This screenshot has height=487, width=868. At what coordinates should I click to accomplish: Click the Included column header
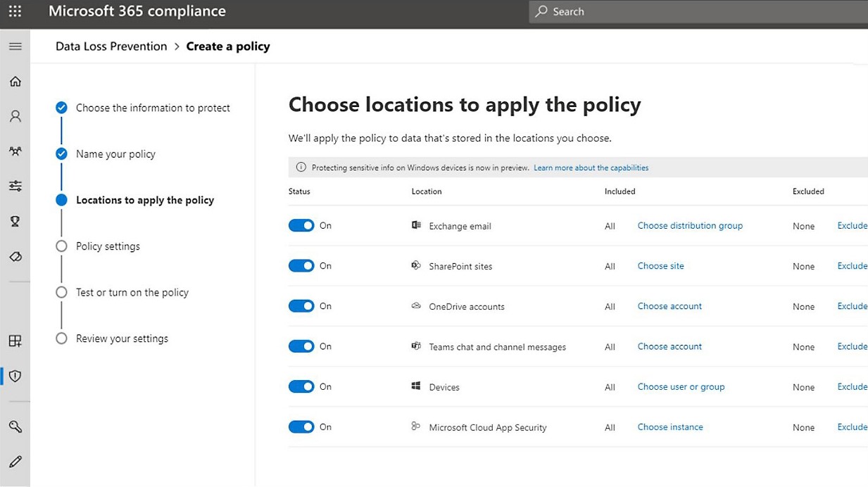(620, 191)
